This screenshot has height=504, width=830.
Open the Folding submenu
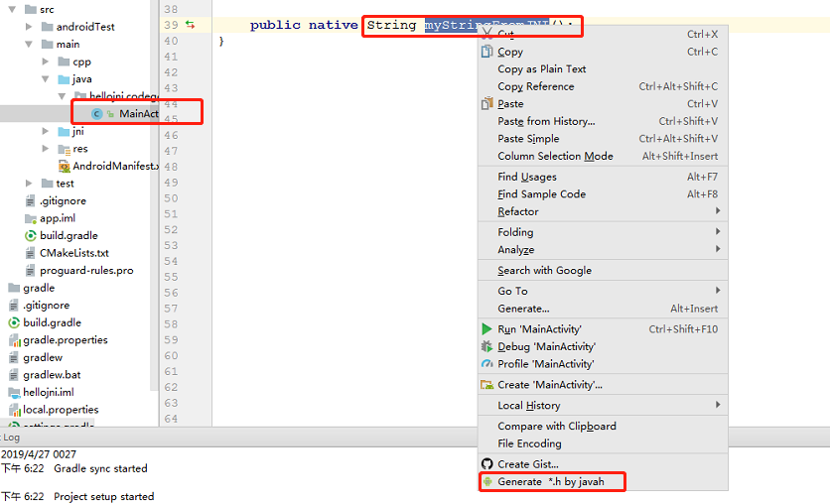click(x=603, y=232)
